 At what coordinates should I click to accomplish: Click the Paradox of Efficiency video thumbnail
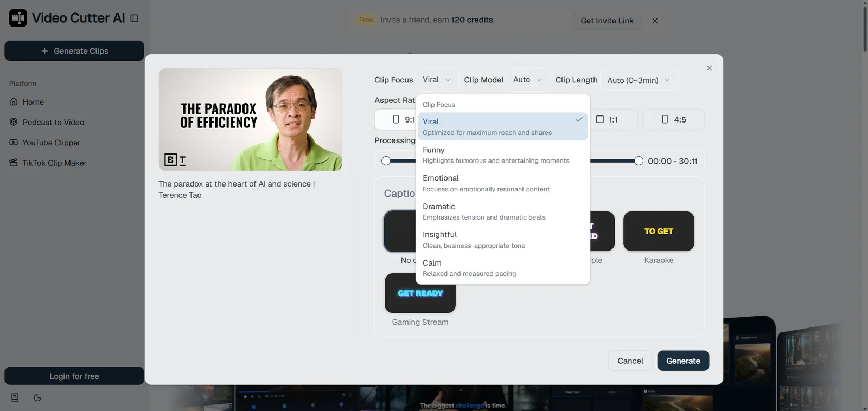point(251,120)
